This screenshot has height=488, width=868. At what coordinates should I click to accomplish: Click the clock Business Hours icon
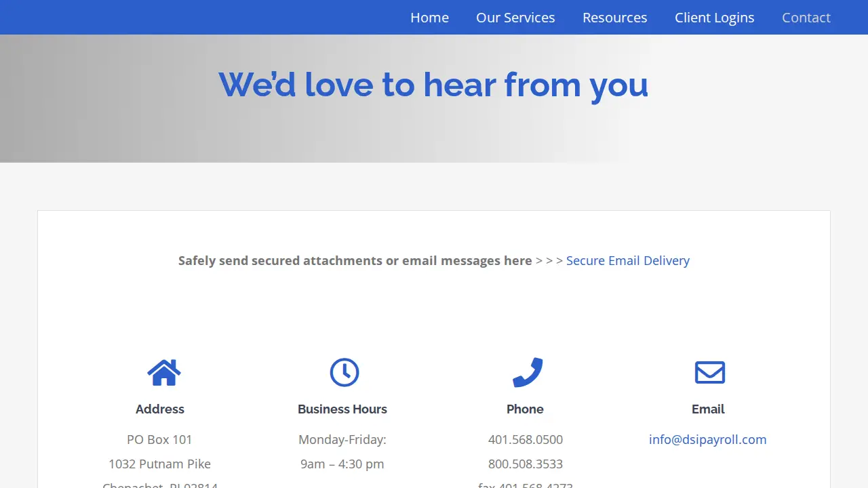(344, 372)
